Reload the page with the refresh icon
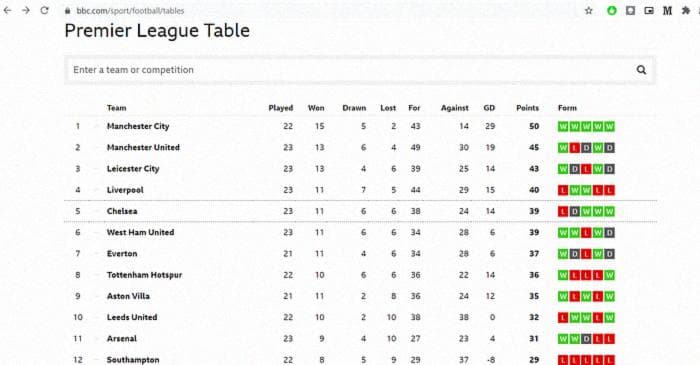Viewport: 700px width, 365px height. click(x=44, y=10)
